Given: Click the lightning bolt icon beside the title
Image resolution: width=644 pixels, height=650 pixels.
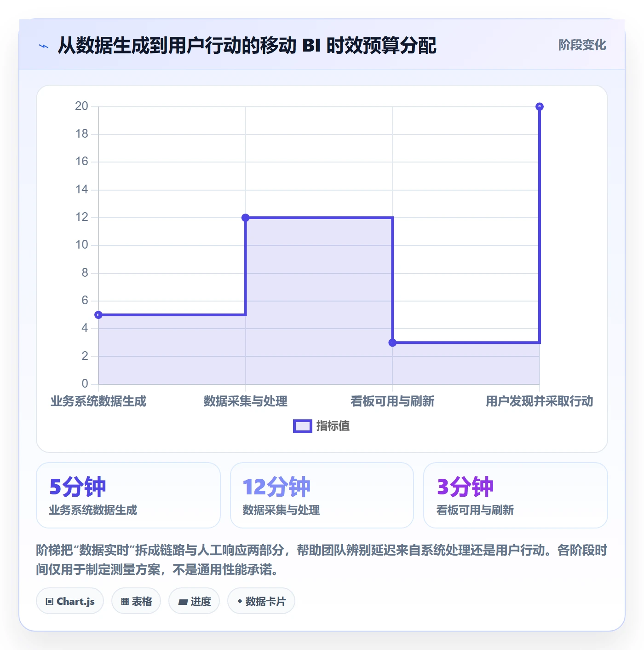Looking at the screenshot, I should point(44,46).
